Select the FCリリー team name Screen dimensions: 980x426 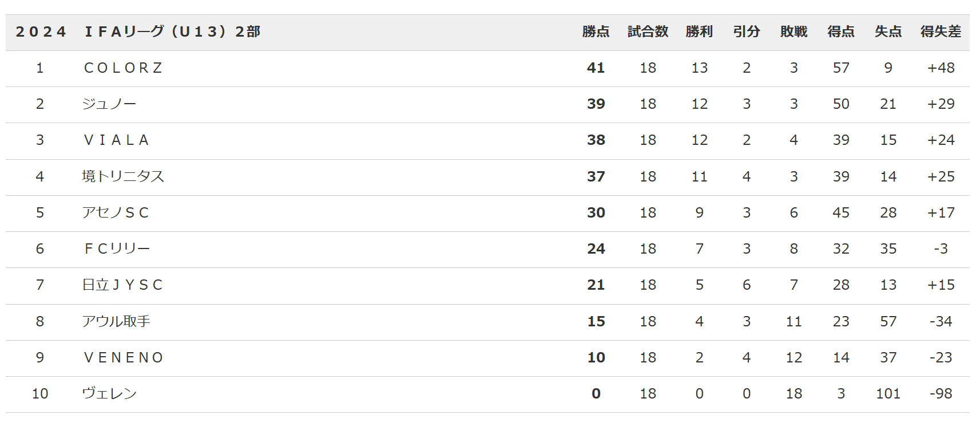point(117,249)
